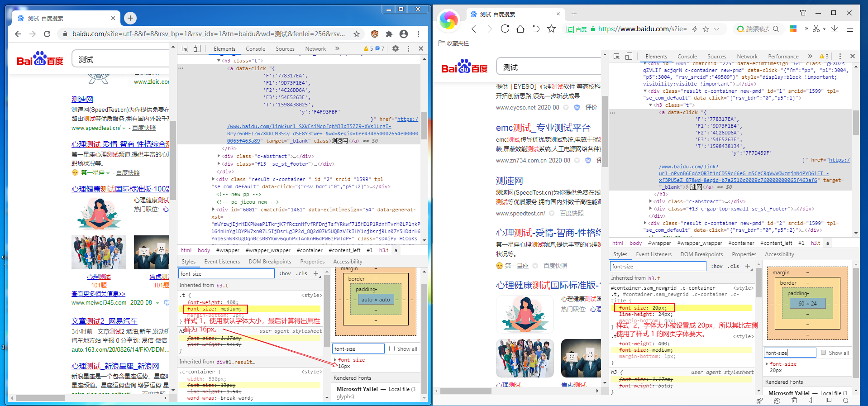Enable Show all checkbox in Chrome computed pane
Image resolution: width=868 pixels, height=406 pixels.
coord(392,349)
